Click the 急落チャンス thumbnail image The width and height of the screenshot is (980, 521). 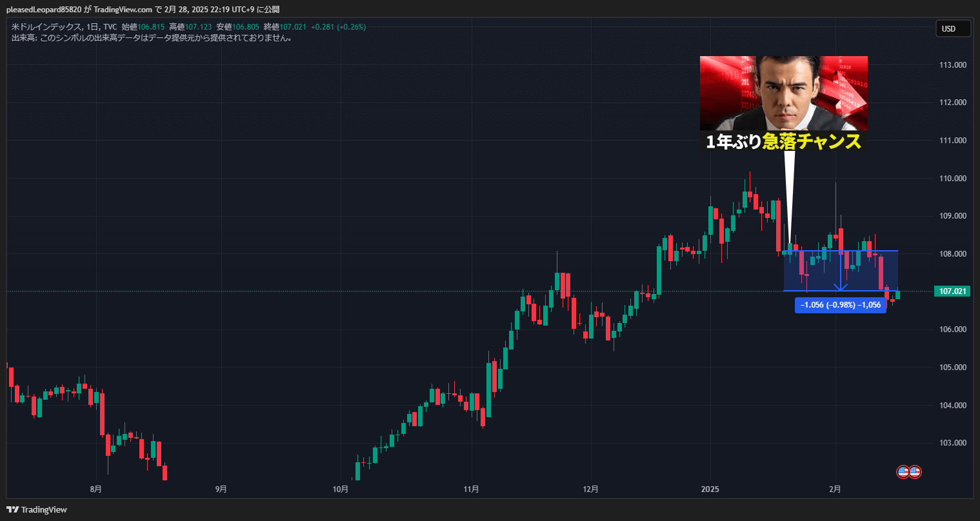[783, 93]
